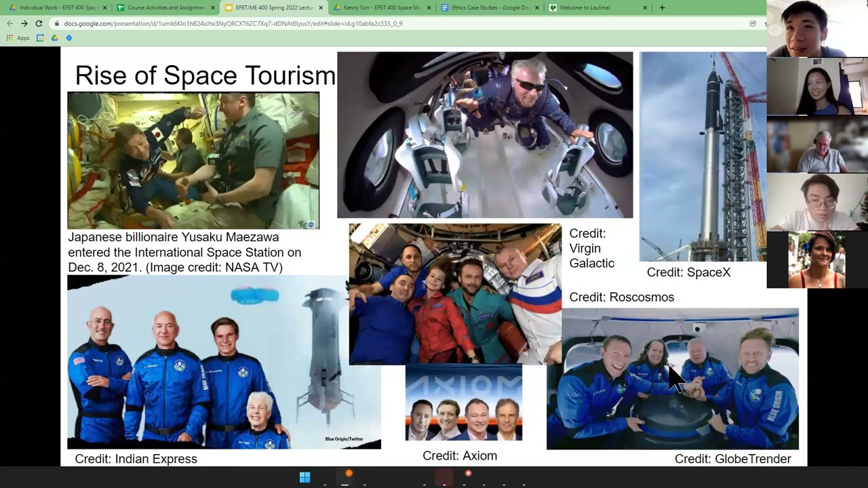Screen dimensions: 868x488
Task: Open the Google Calendar bookmark icon
Action: tap(41, 38)
